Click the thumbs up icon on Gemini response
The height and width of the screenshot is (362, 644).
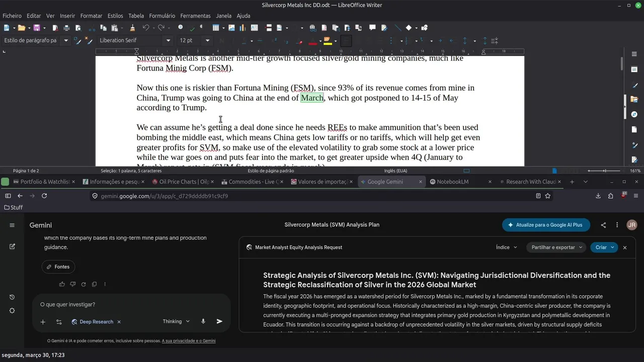point(62,284)
